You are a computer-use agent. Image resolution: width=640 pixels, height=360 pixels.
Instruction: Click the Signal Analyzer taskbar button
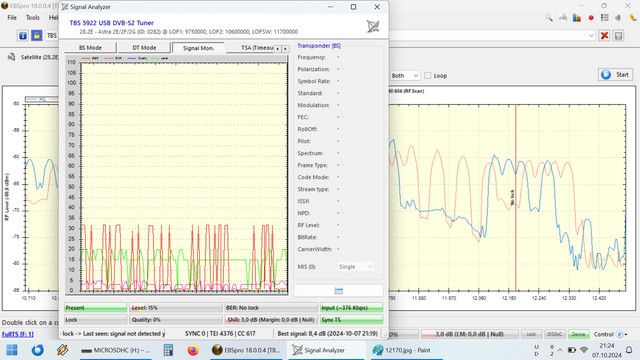coord(326,350)
